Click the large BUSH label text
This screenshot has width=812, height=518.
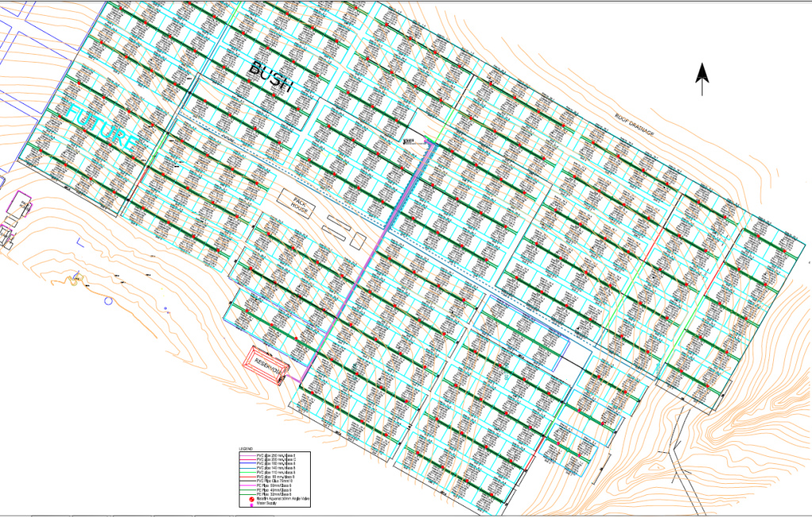click(x=271, y=78)
